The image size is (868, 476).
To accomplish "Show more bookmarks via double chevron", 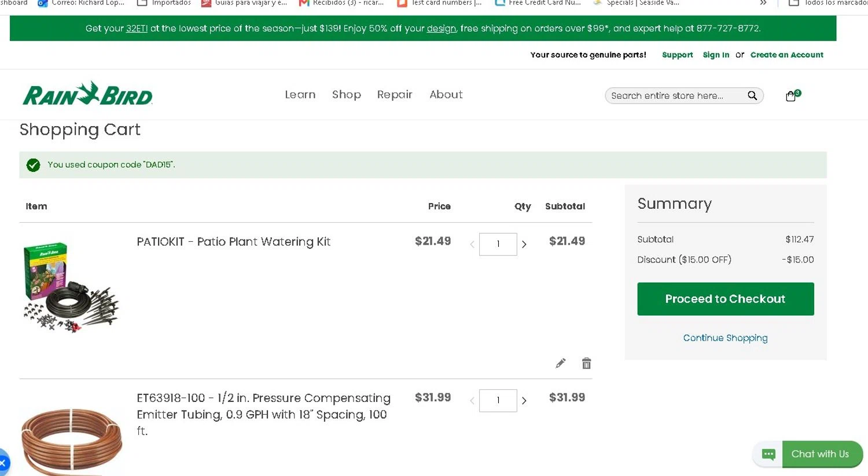I will tap(763, 3).
